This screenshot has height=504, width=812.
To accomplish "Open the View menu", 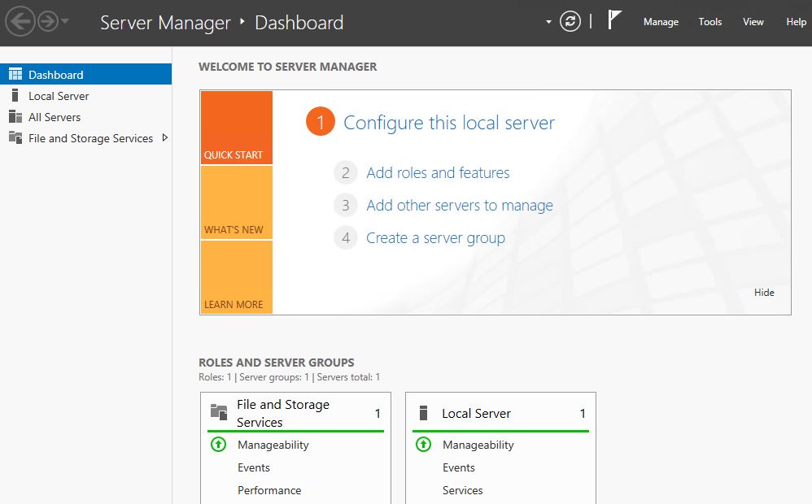I will point(753,22).
